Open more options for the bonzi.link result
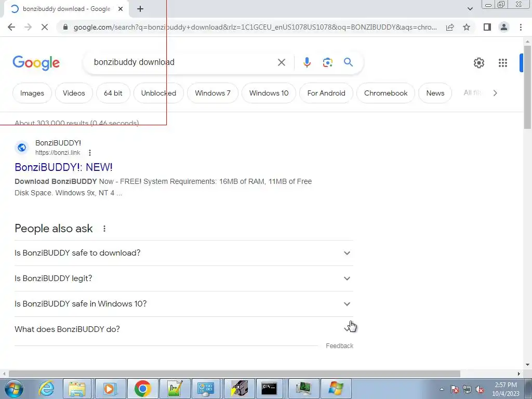 click(x=90, y=153)
